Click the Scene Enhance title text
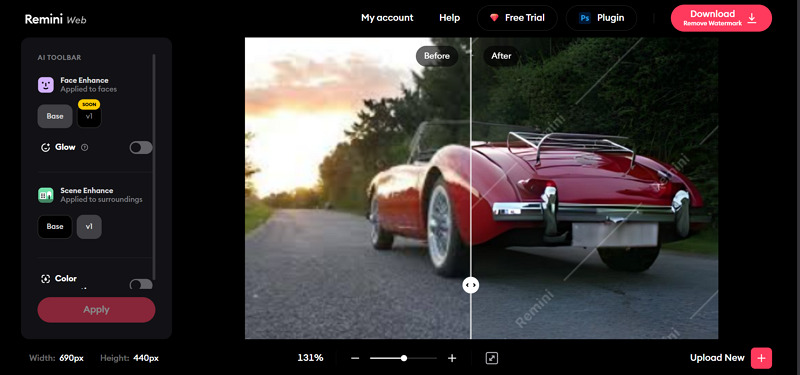This screenshot has height=375, width=800. pyautogui.click(x=87, y=190)
